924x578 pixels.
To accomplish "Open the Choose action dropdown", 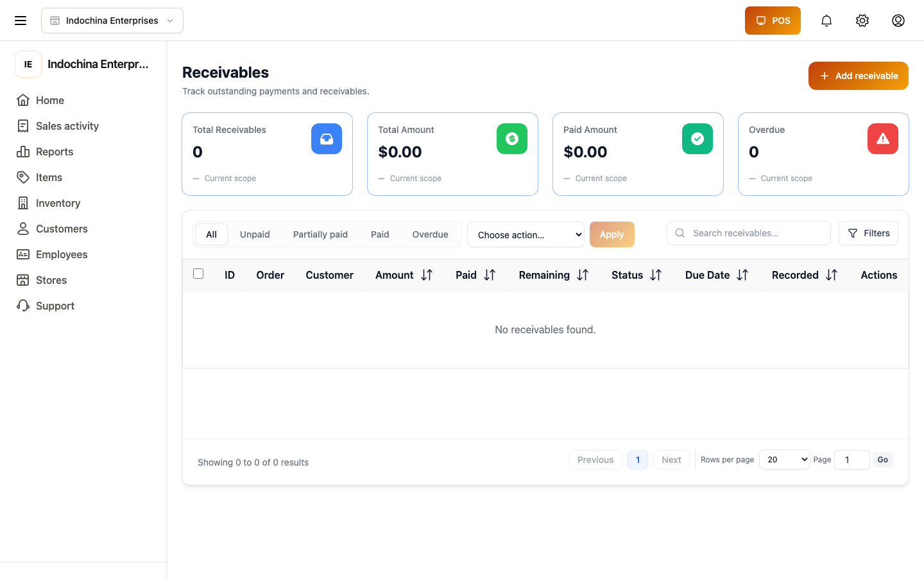I will point(526,234).
